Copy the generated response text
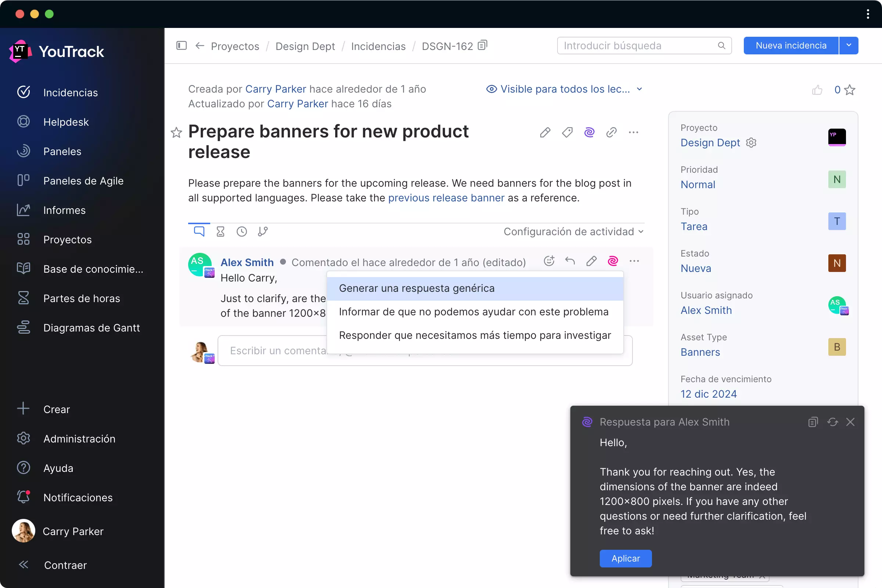The image size is (882, 588). point(813,422)
